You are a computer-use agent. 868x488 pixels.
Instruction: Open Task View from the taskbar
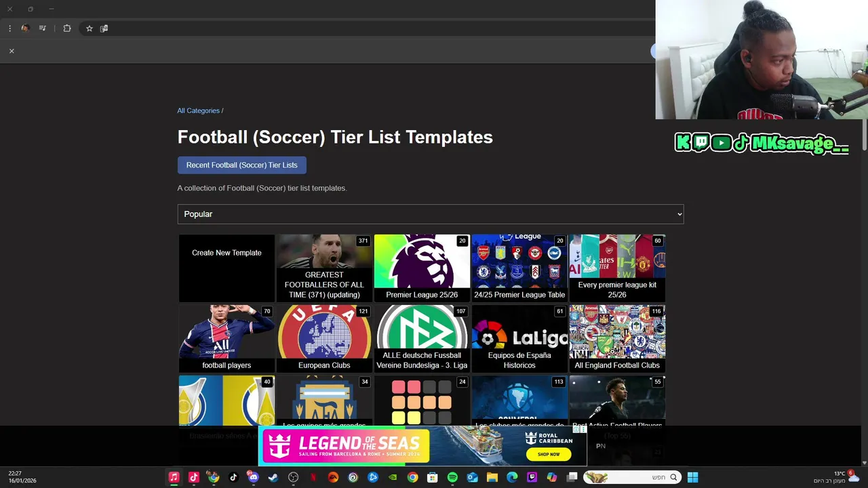[x=572, y=477]
